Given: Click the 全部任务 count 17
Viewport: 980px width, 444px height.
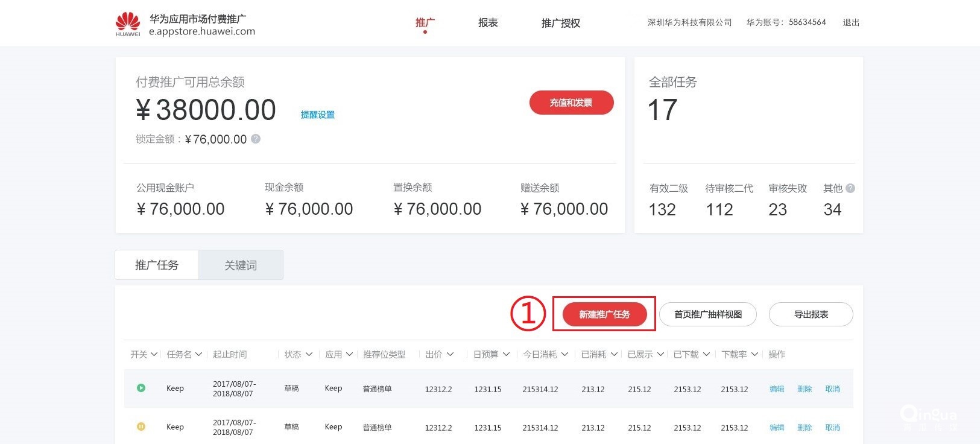Looking at the screenshot, I should tap(662, 110).
